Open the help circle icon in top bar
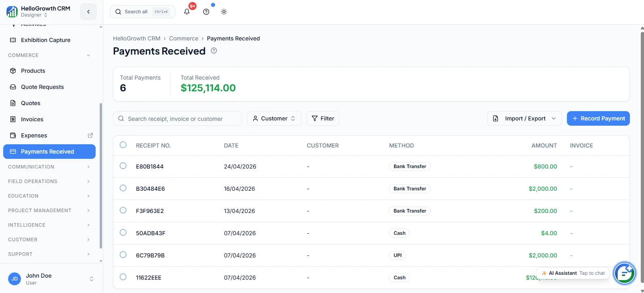This screenshot has width=644, height=293. click(x=206, y=12)
